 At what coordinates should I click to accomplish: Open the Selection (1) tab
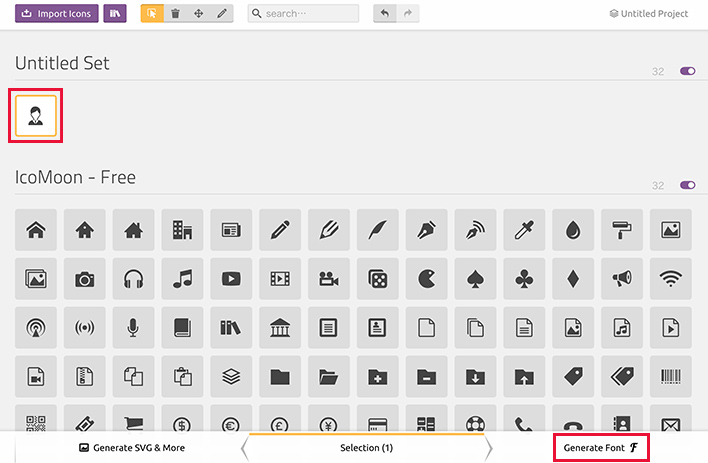[366, 448]
